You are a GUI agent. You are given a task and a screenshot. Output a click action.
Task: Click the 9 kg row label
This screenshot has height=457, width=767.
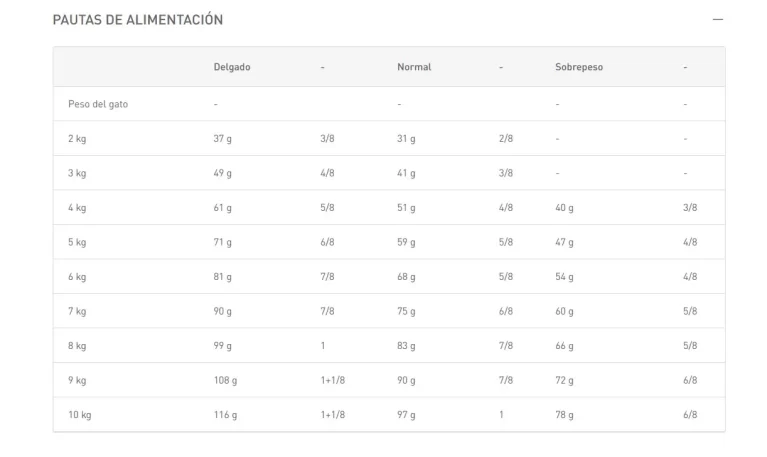coord(77,380)
